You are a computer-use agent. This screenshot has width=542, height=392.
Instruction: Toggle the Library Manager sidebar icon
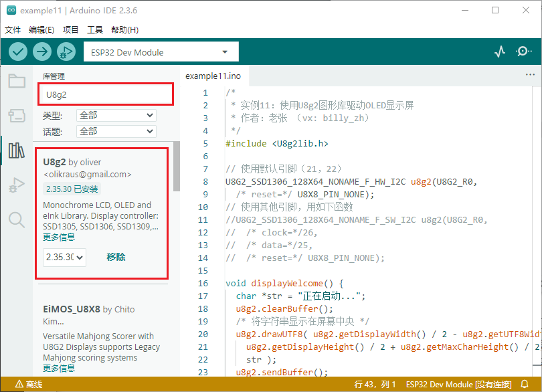[17, 151]
